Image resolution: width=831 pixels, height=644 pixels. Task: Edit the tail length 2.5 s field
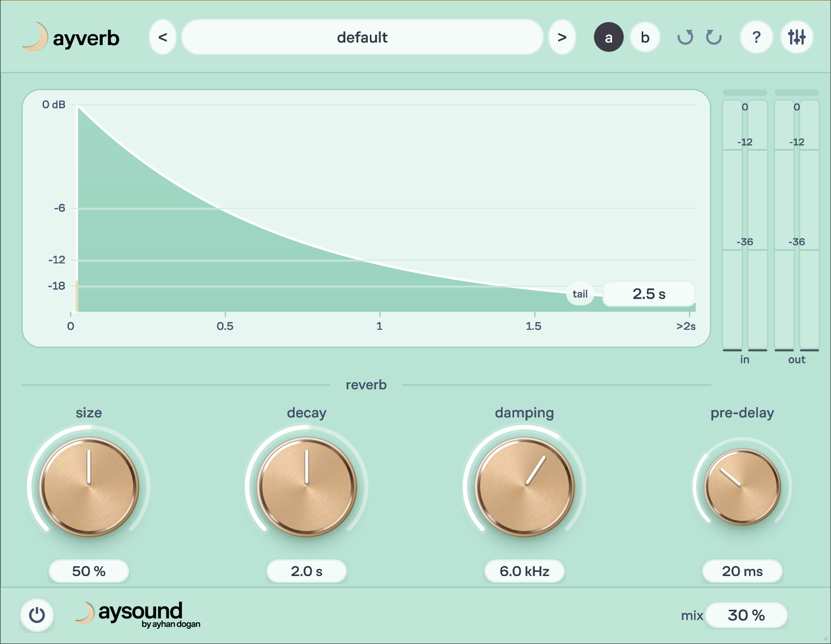tap(648, 294)
